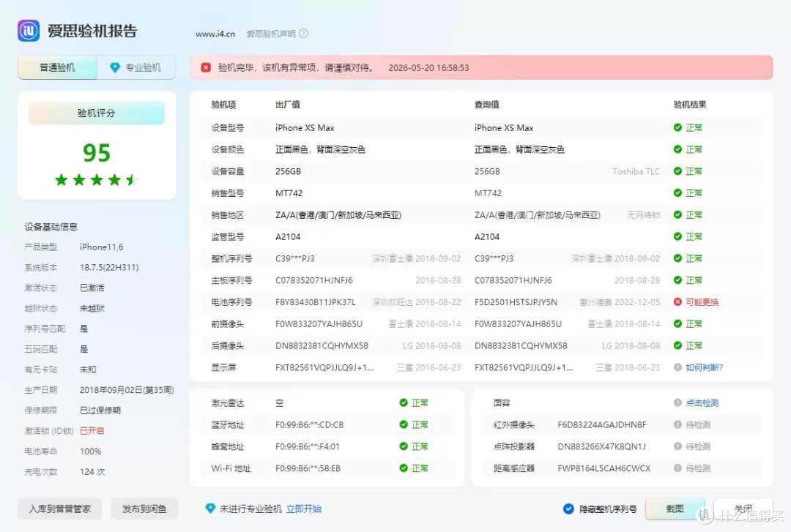Click the green check icon for 前摄像头 row
The height and width of the screenshot is (532, 791).
677,323
